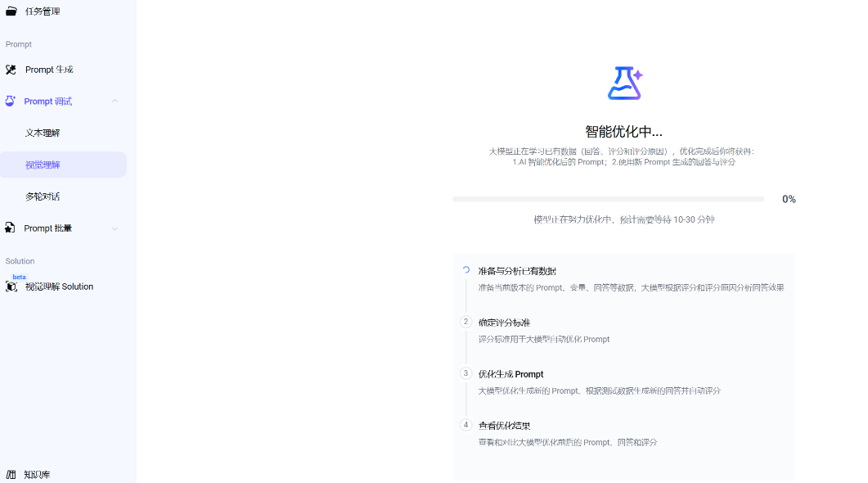Click the Solution section label in the sidebar
This screenshot has height=483, width=868.
click(20, 261)
